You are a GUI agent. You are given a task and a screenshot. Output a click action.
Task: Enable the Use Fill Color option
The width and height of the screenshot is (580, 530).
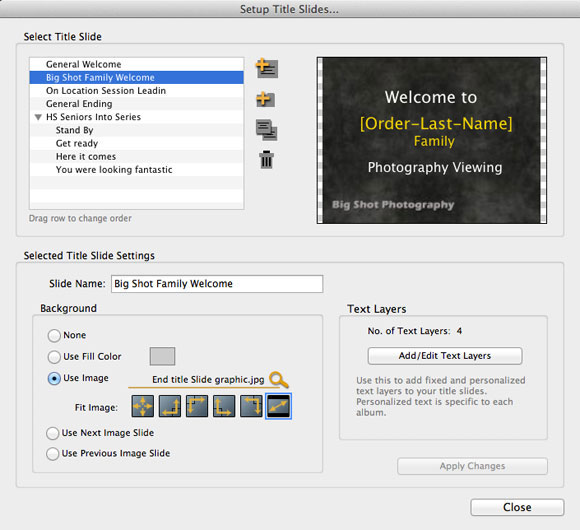coord(54,357)
